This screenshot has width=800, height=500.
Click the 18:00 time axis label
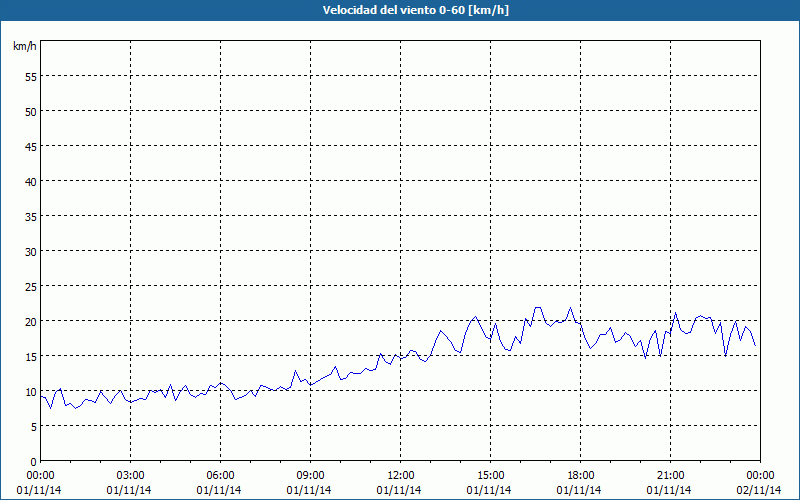(x=581, y=476)
